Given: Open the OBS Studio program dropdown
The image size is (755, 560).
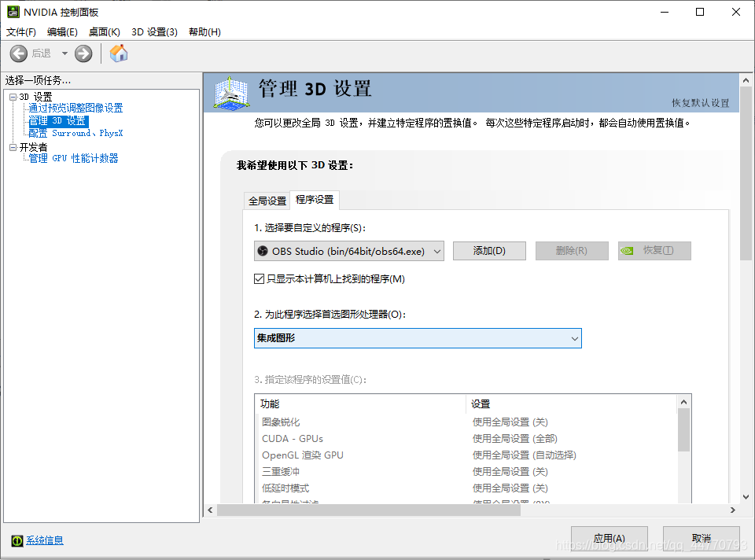Looking at the screenshot, I should coord(348,251).
